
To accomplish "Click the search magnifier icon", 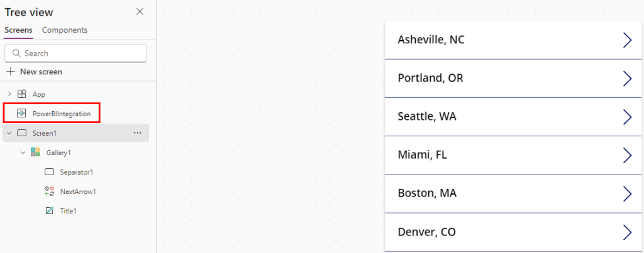I will 17,53.
